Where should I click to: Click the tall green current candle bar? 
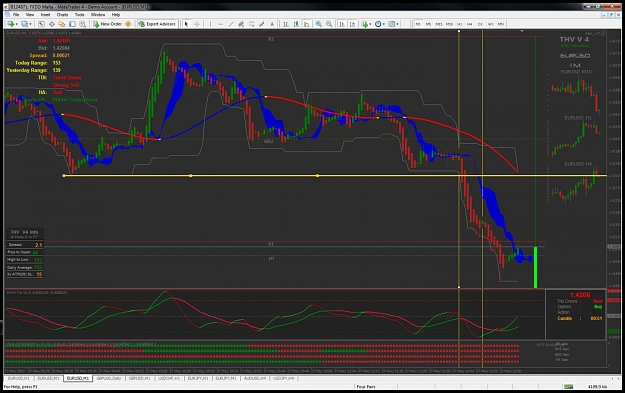click(x=535, y=267)
